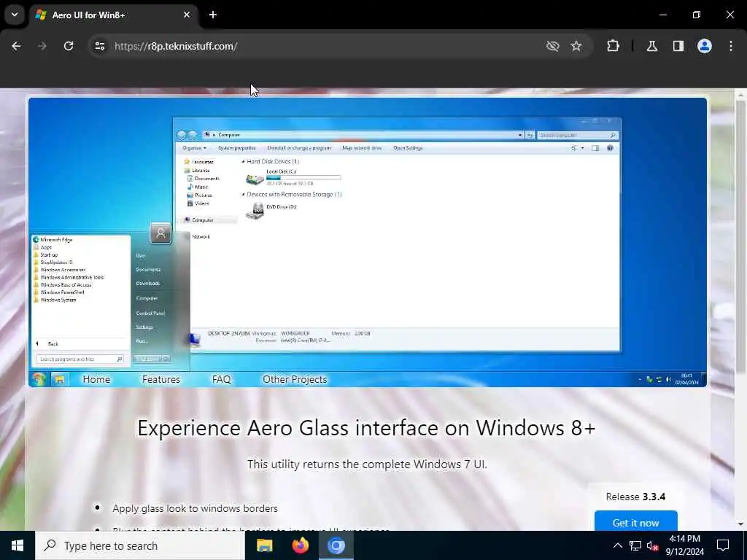The height and width of the screenshot is (560, 747).
Task: Click 'This utility returns the complete' sentence
Action: [368, 464]
